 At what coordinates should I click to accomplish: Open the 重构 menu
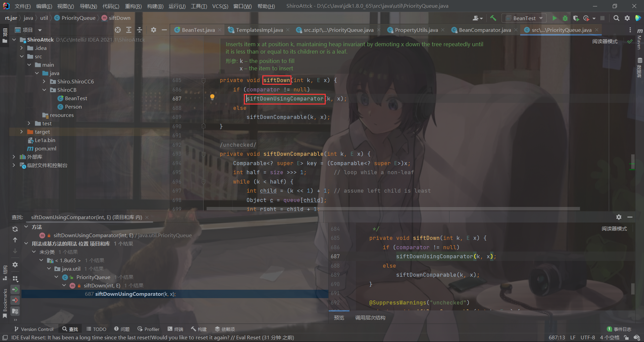point(133,6)
